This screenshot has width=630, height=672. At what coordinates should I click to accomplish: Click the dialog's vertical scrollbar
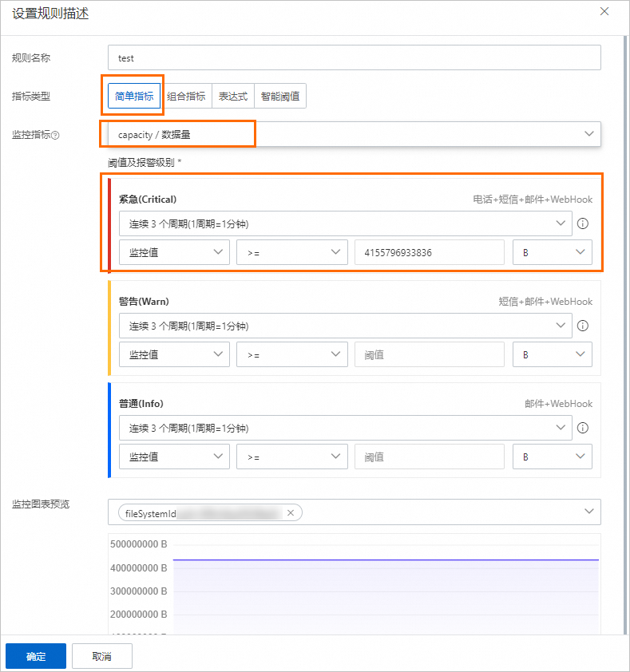coord(625,334)
